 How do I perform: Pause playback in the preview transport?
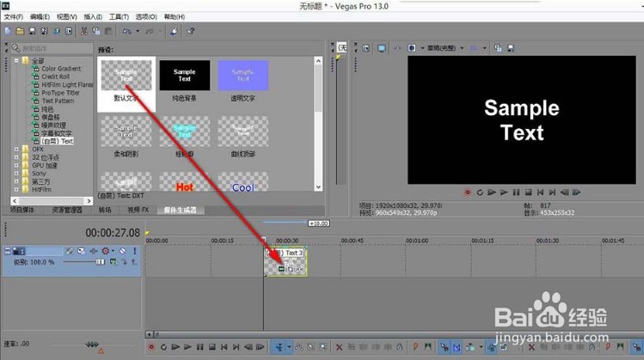pos(516,192)
